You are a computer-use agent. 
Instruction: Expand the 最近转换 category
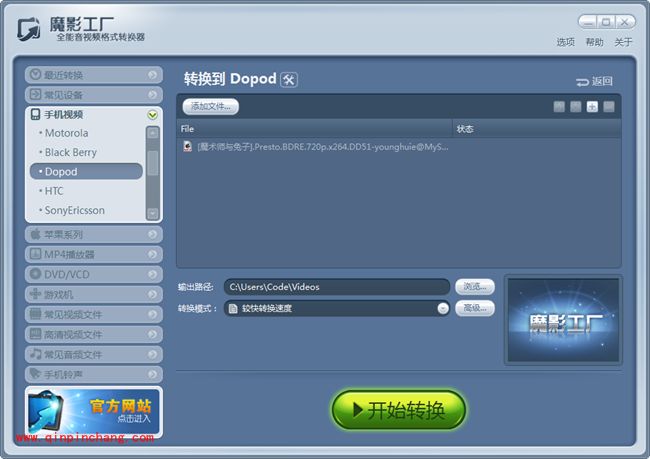coord(152,75)
